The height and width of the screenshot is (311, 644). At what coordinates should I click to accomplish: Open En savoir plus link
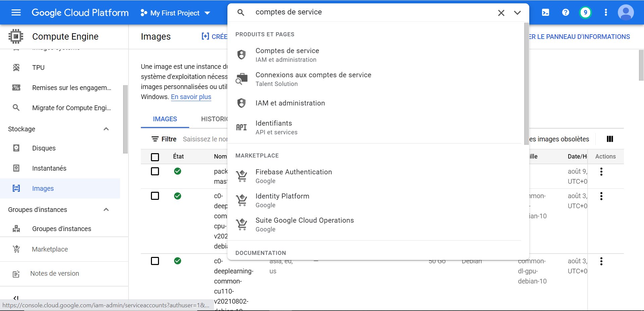coord(191,97)
